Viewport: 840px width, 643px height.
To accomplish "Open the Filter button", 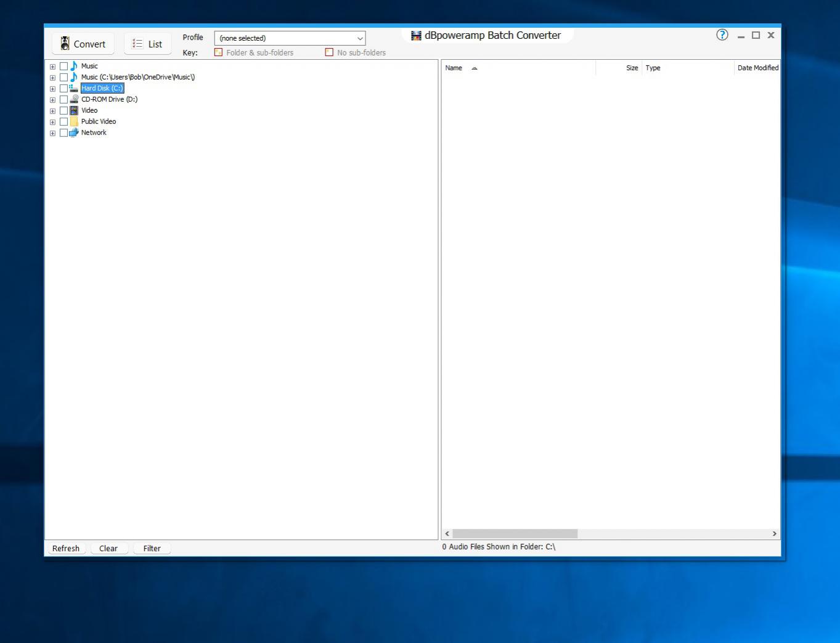I will point(152,548).
